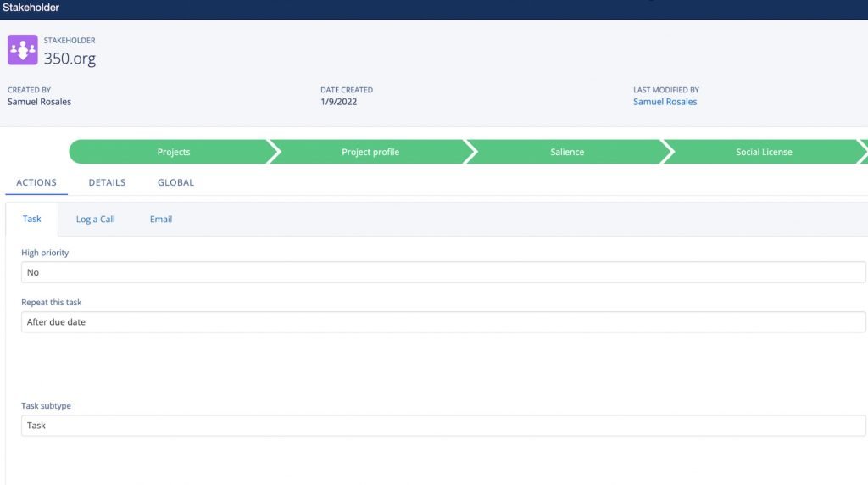Click the CREATED BY label

point(30,90)
